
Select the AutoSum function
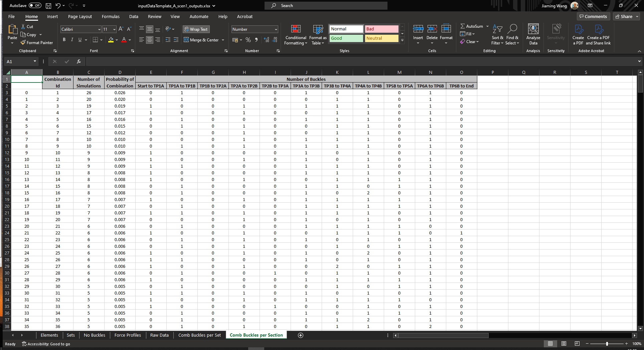[472, 26]
